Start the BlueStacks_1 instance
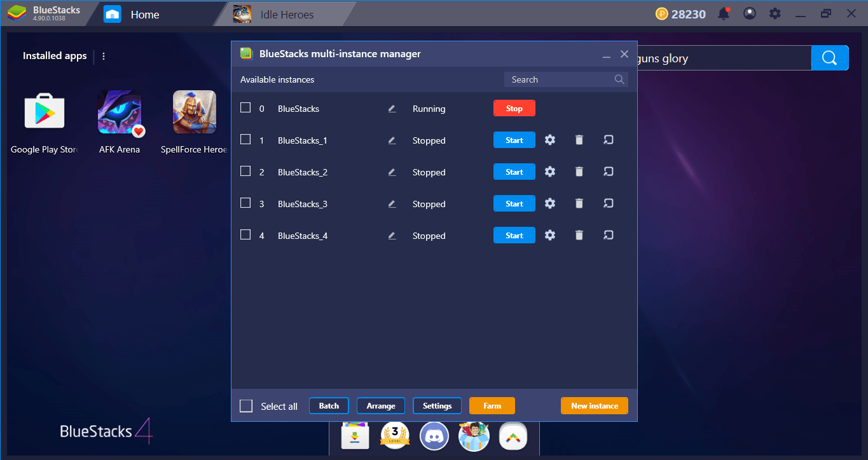 point(514,140)
